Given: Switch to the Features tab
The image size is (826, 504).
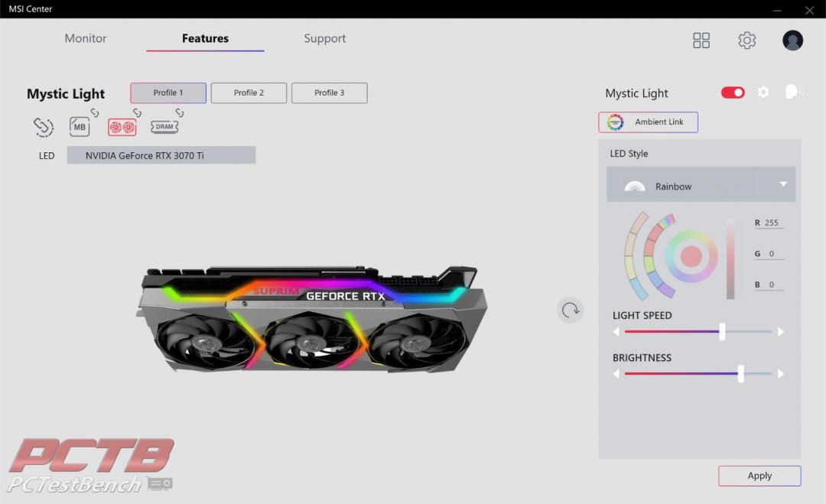Looking at the screenshot, I should tap(206, 38).
